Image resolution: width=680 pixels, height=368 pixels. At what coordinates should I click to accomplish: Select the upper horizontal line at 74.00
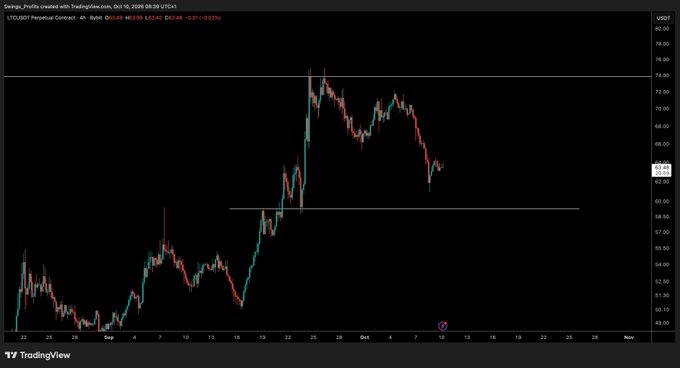click(327, 76)
